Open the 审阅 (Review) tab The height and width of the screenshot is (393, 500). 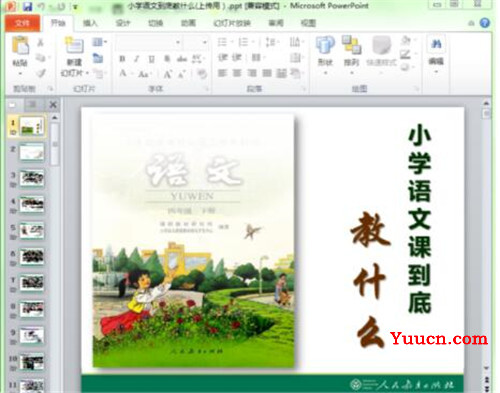(x=276, y=23)
